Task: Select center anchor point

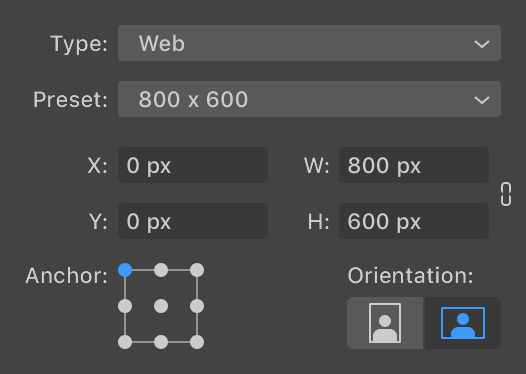Action: [161, 306]
